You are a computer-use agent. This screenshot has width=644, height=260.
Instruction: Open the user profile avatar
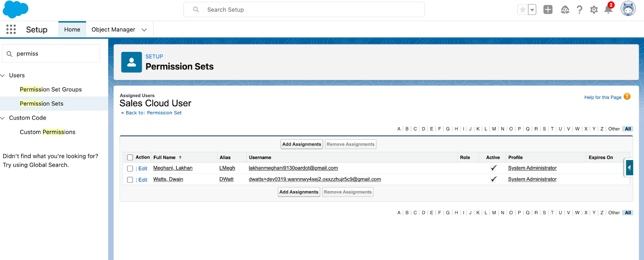pyautogui.click(x=628, y=8)
